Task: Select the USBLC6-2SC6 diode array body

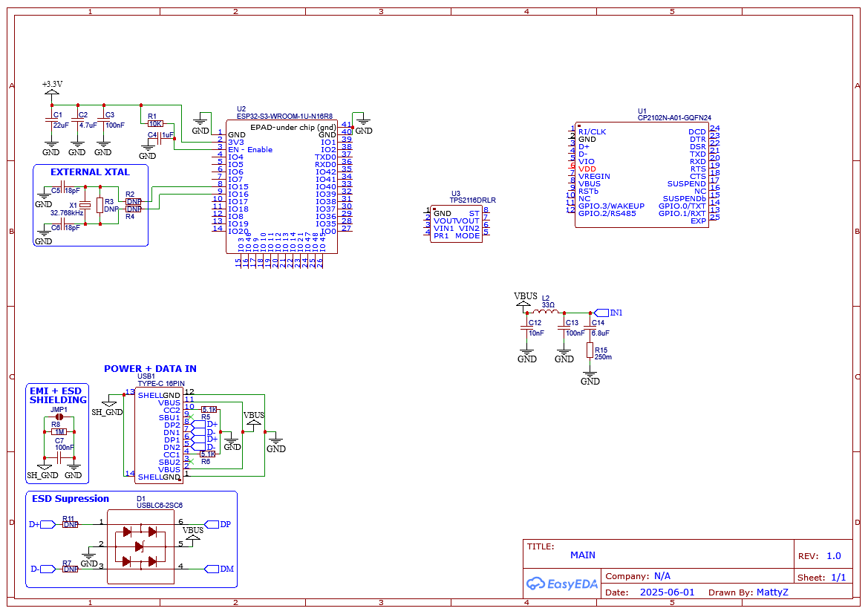Action: pyautogui.click(x=140, y=546)
